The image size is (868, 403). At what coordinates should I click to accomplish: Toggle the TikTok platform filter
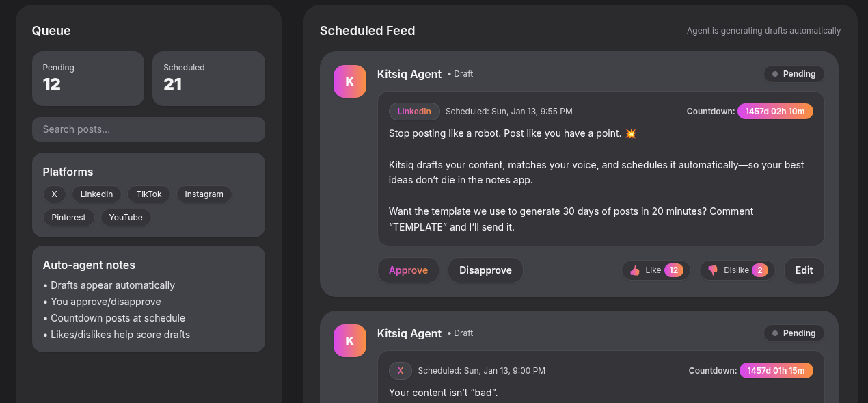pyautogui.click(x=148, y=194)
